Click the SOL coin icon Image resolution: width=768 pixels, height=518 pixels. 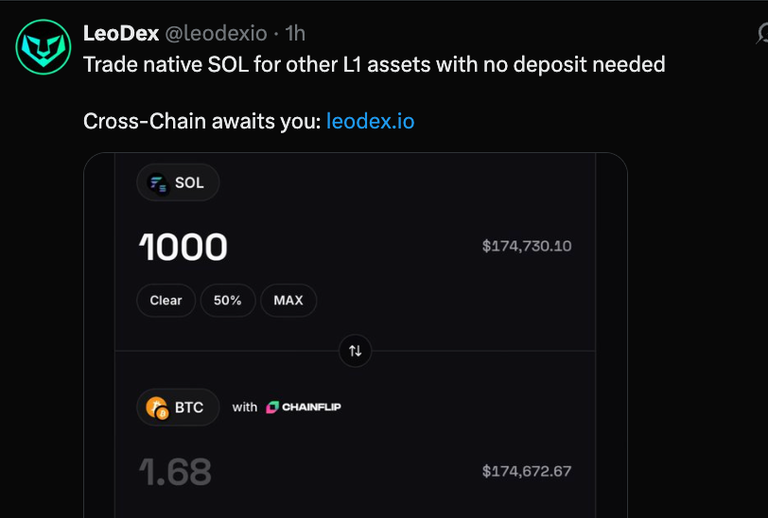tap(159, 184)
